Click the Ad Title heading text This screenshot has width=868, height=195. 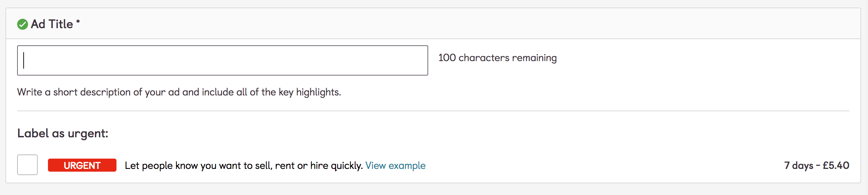[x=52, y=24]
